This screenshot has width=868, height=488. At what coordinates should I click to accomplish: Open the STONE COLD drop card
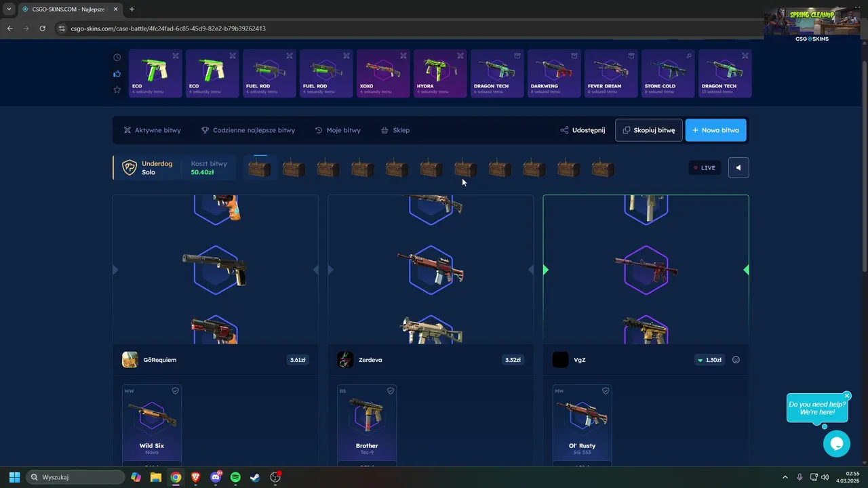tap(668, 73)
